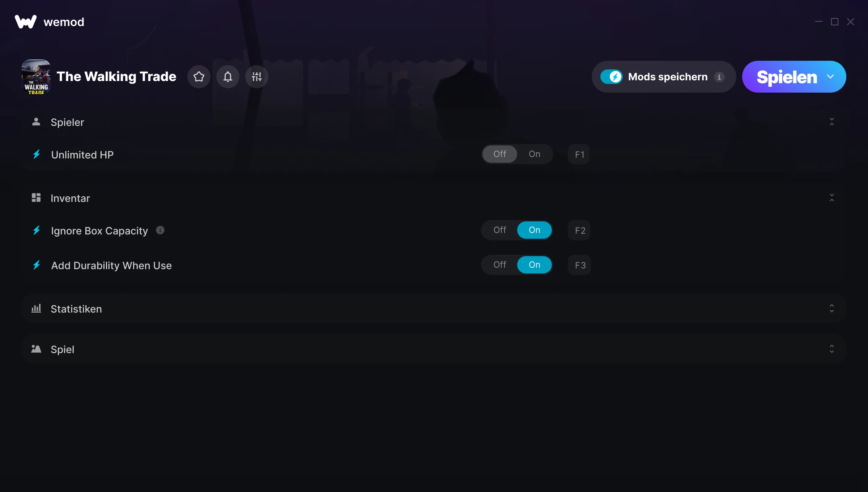Click lightning icon next to Unlimited HP
868x492 pixels.
[x=37, y=154]
